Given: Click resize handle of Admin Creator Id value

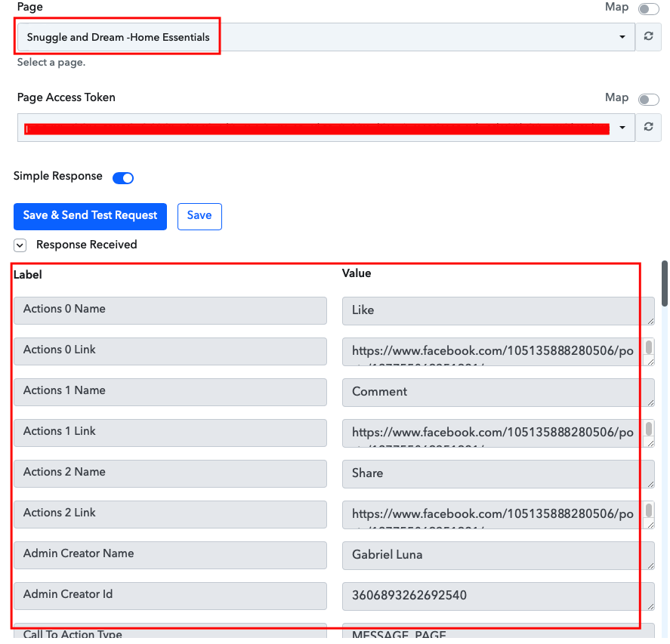Looking at the screenshot, I should (650, 607).
